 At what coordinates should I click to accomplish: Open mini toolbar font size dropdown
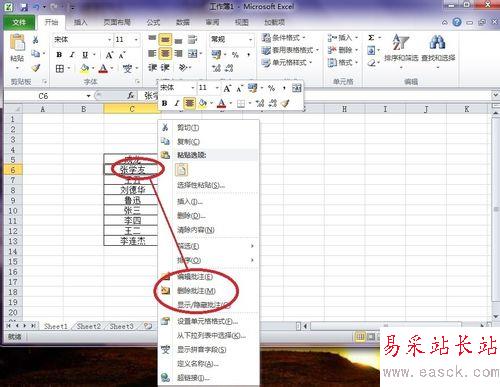tap(217, 88)
